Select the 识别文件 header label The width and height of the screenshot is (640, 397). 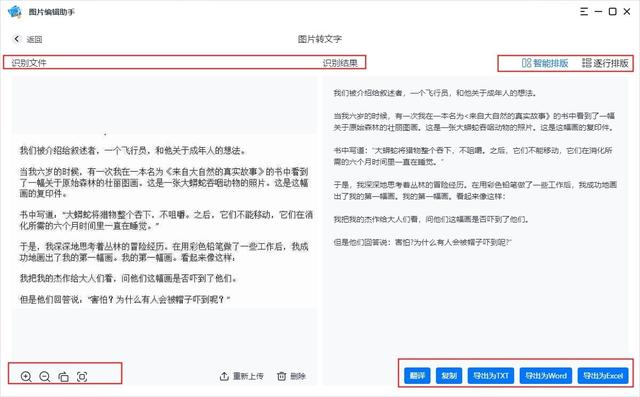point(29,63)
